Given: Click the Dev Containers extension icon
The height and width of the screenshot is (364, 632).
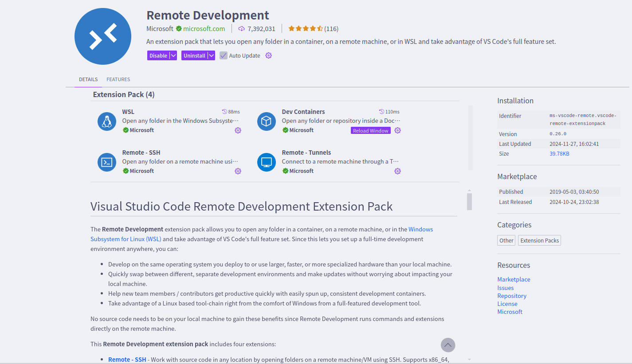Looking at the screenshot, I should tap(266, 121).
